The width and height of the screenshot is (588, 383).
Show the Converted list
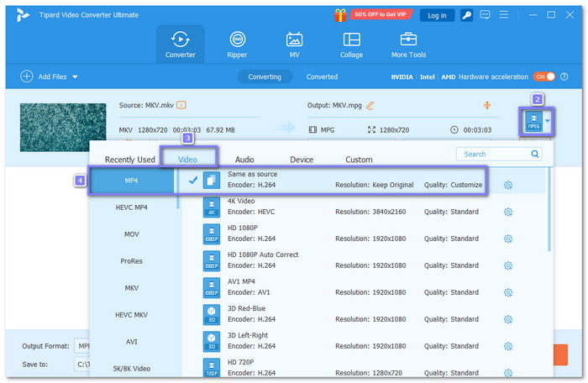coord(322,76)
